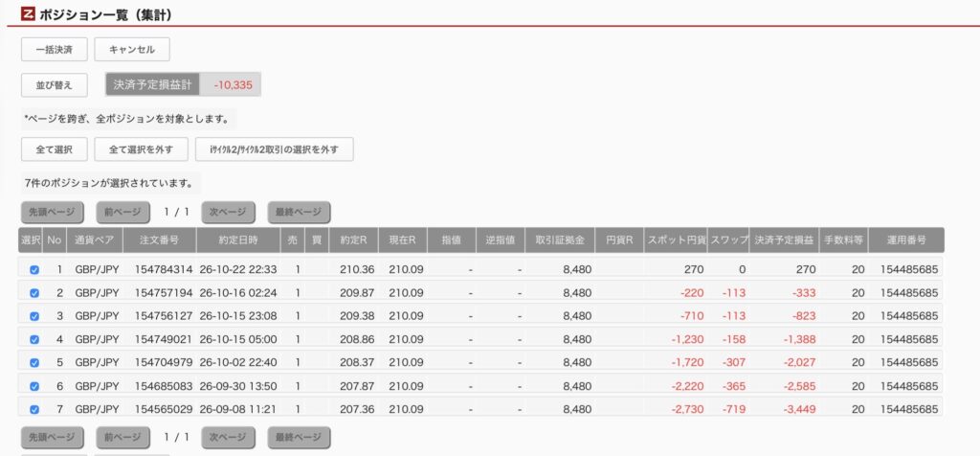Click the upper 次ページ pagination button
This screenshot has width=980, height=456.
click(228, 212)
